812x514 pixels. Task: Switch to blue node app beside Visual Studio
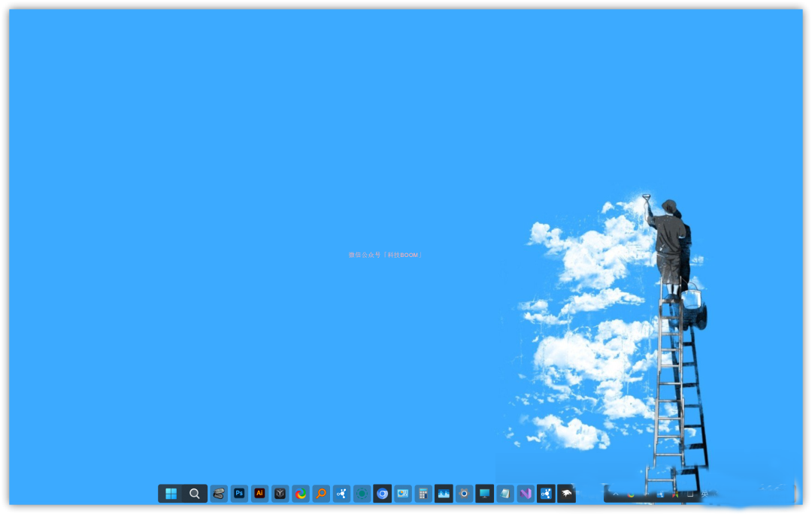(x=546, y=494)
